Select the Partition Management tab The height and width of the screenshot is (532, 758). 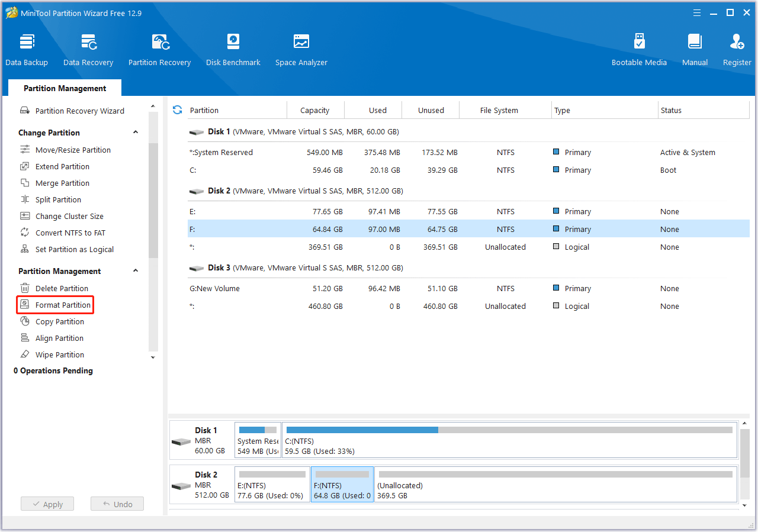(x=65, y=88)
